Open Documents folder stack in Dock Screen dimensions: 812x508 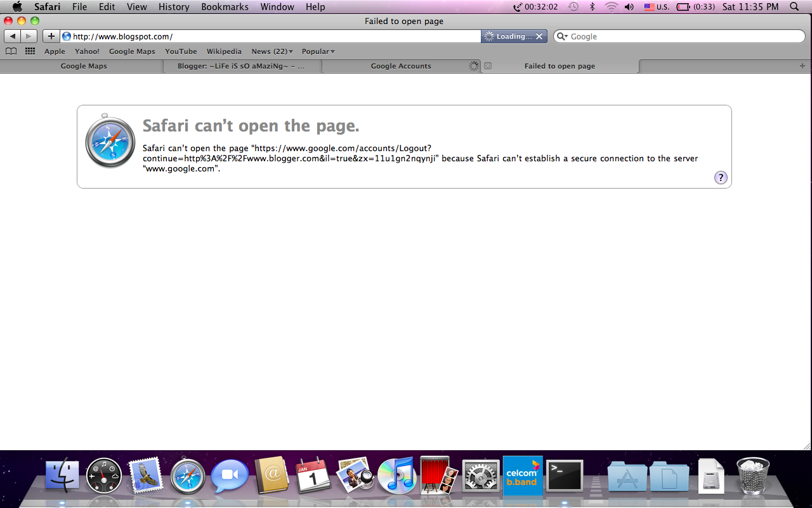pyautogui.click(x=669, y=476)
